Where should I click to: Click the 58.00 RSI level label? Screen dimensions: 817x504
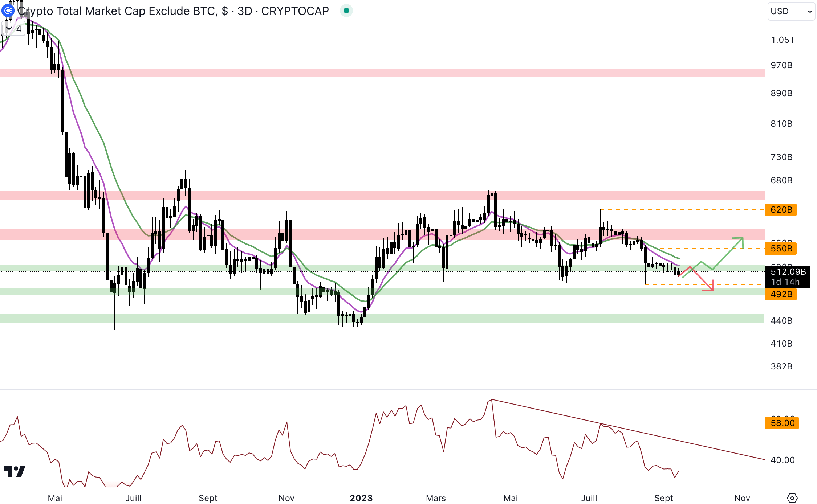781,423
